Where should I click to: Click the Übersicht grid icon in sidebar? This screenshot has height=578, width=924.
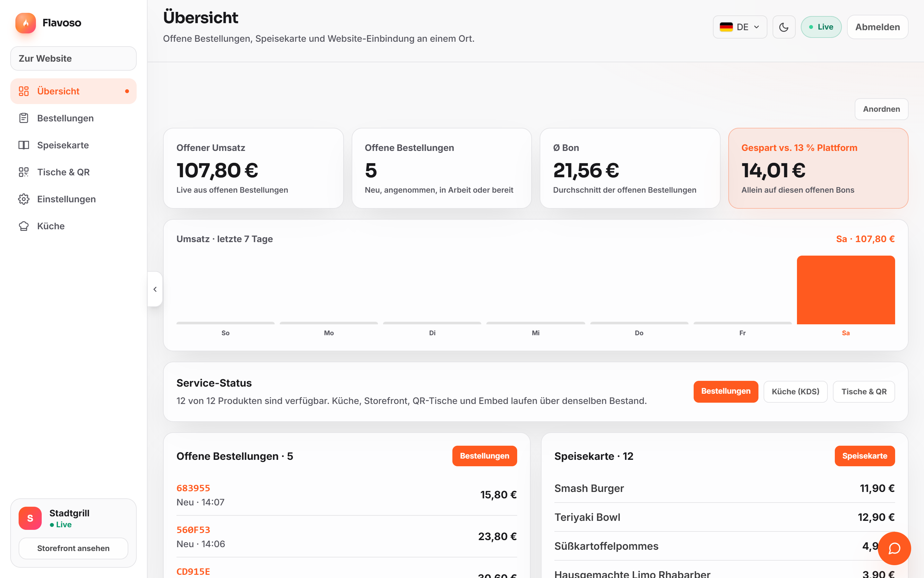pyautogui.click(x=24, y=91)
